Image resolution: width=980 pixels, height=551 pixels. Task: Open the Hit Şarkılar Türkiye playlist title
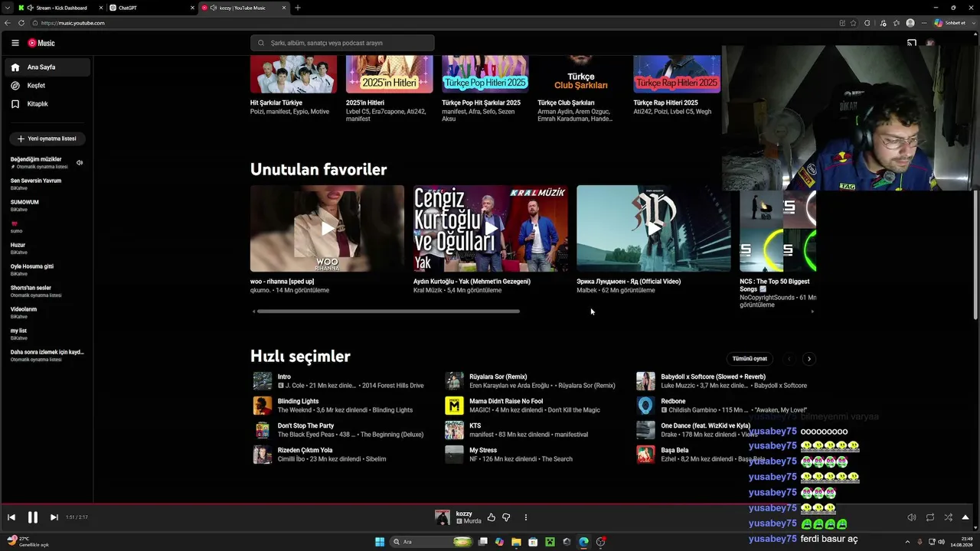[276, 103]
